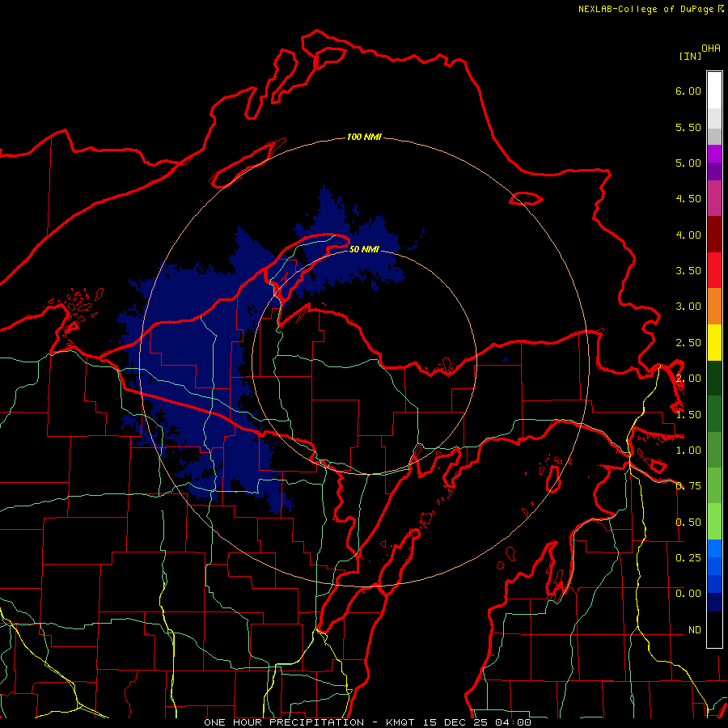Click the 5.00 legend value
The image size is (728, 728).
tap(688, 163)
